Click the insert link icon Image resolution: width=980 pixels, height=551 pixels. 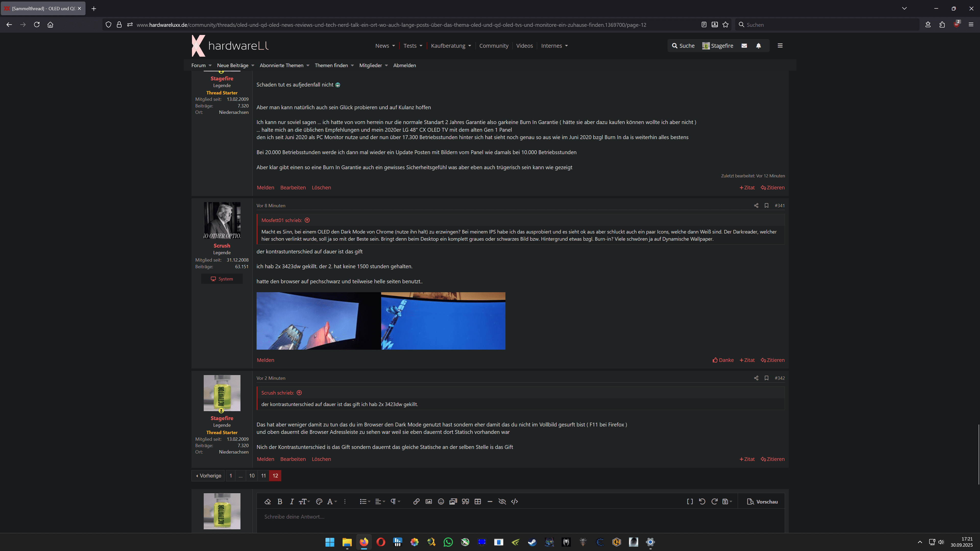pyautogui.click(x=416, y=501)
